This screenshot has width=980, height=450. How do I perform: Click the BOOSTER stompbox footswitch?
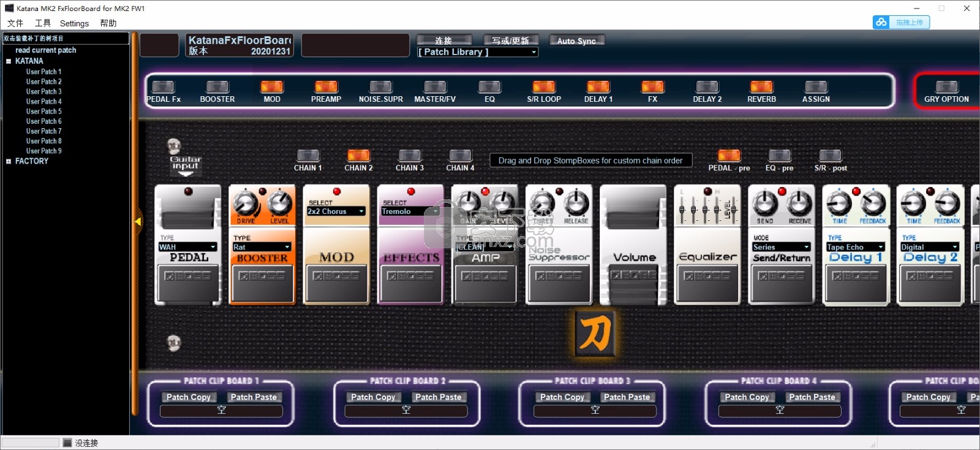pyautogui.click(x=262, y=284)
